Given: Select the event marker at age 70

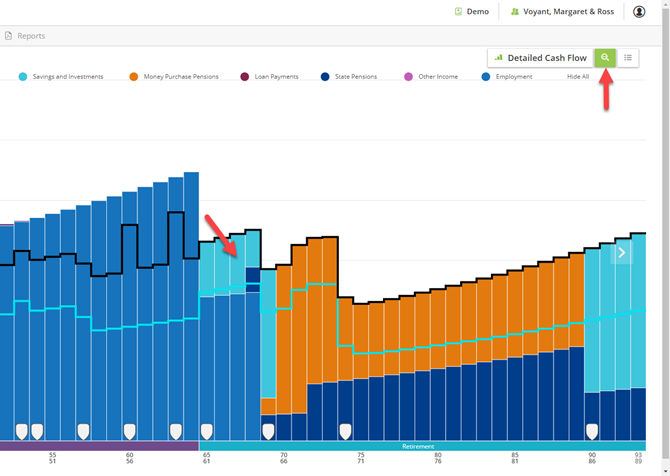Looking at the screenshot, I should [268, 432].
